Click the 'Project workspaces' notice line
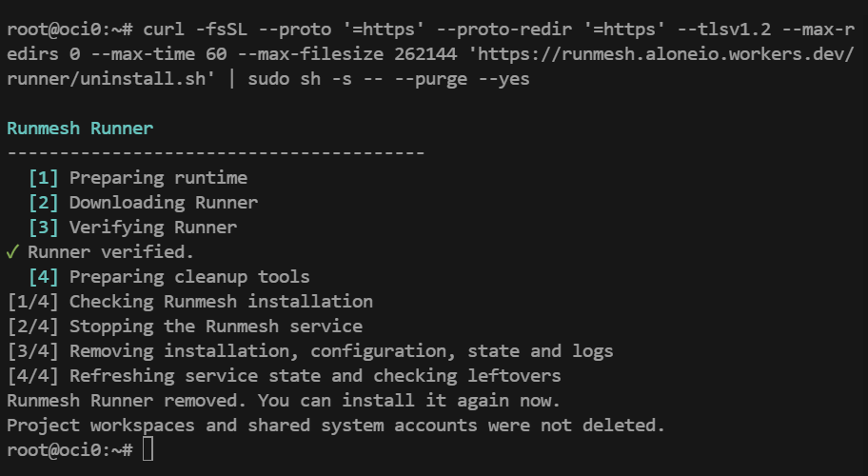The width and height of the screenshot is (868, 476). pos(336,426)
